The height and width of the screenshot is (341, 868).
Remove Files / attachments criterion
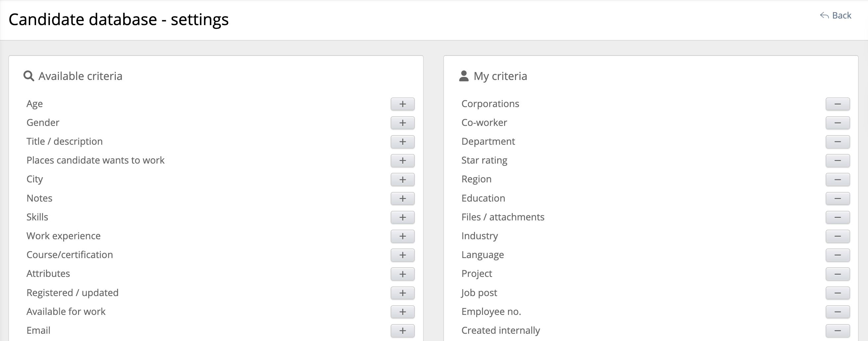click(x=837, y=217)
